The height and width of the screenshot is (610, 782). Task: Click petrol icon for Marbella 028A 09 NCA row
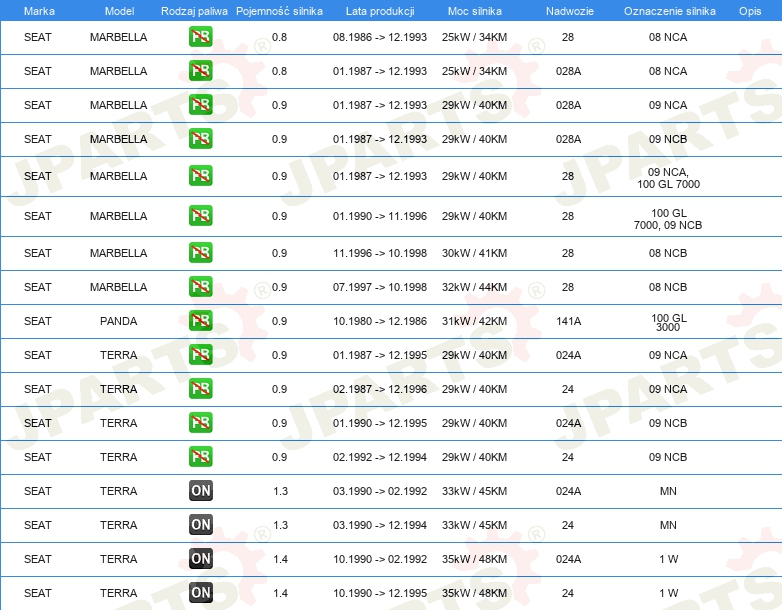coord(200,105)
